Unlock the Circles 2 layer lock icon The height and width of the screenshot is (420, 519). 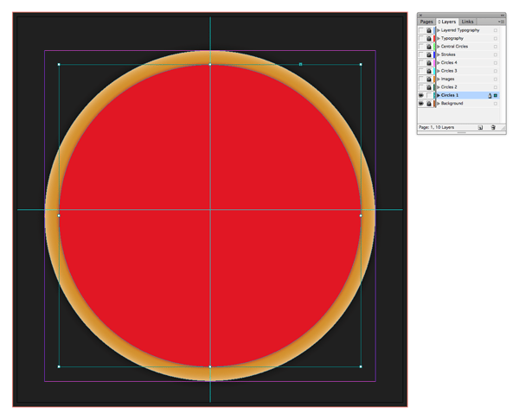[x=429, y=87]
